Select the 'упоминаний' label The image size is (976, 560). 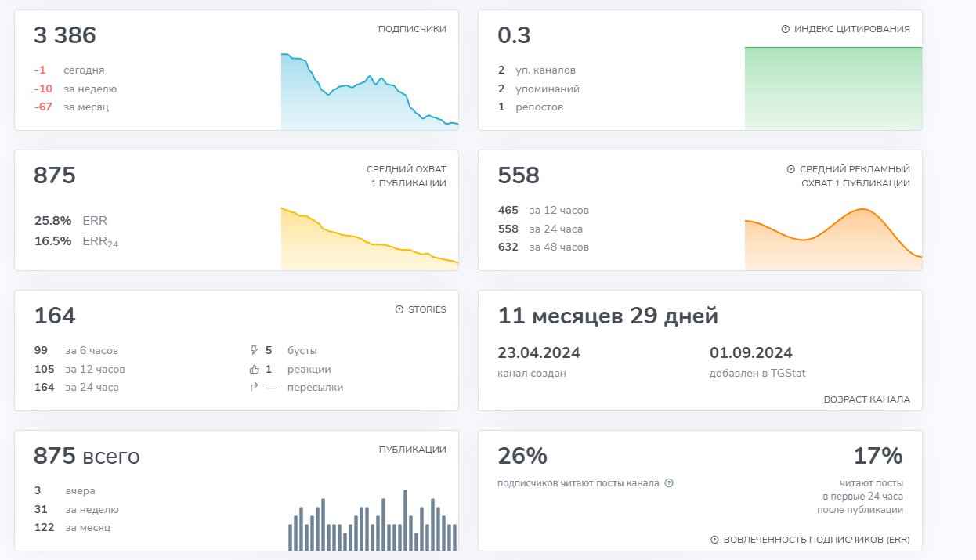coord(547,89)
